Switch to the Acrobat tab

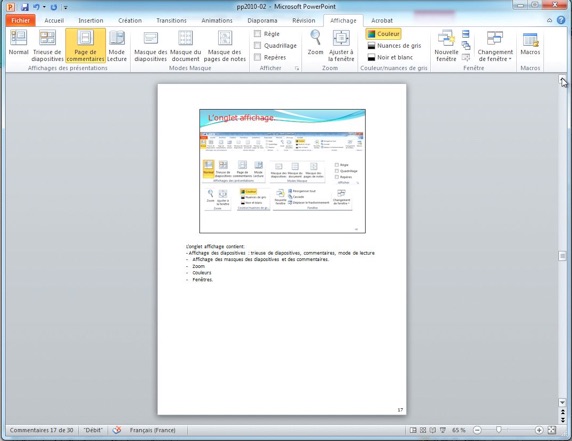point(382,20)
